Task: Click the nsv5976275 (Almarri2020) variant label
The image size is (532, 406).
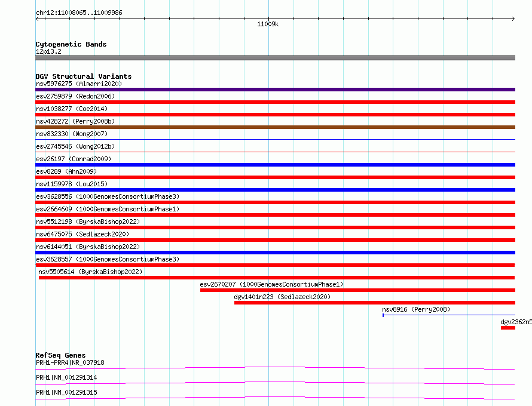Action: click(x=78, y=84)
